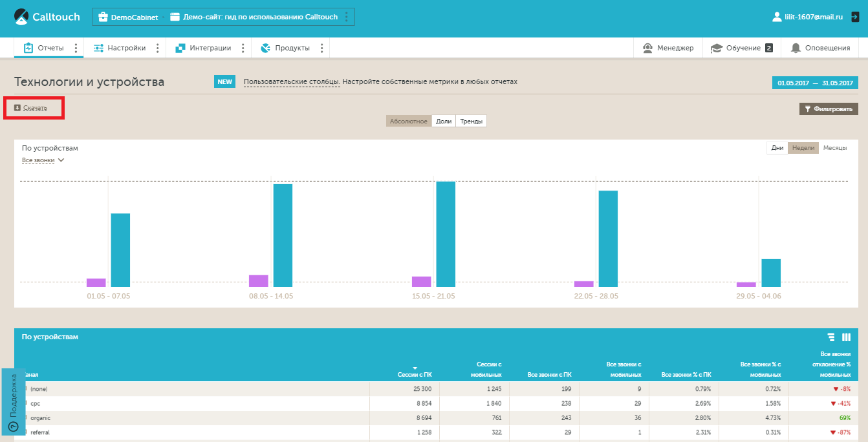Open the date range picker 01.05.2017 — 31.05.2017
868x442 pixels.
815,83
